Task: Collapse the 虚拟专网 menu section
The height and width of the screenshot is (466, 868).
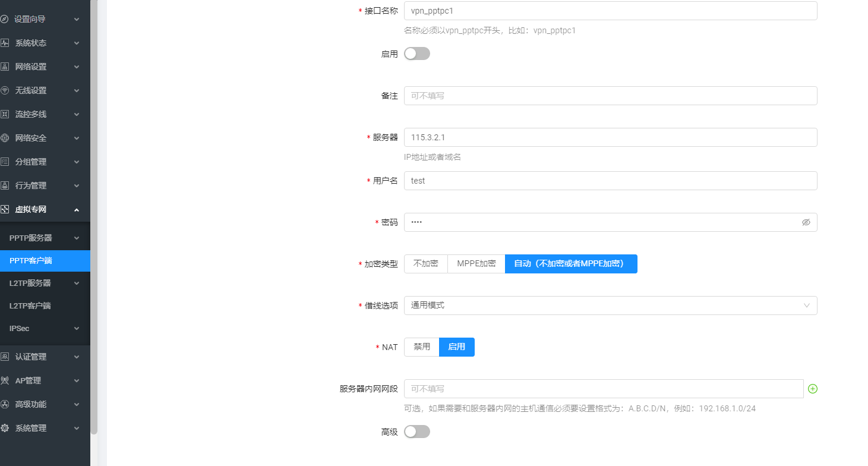Action: [77, 209]
